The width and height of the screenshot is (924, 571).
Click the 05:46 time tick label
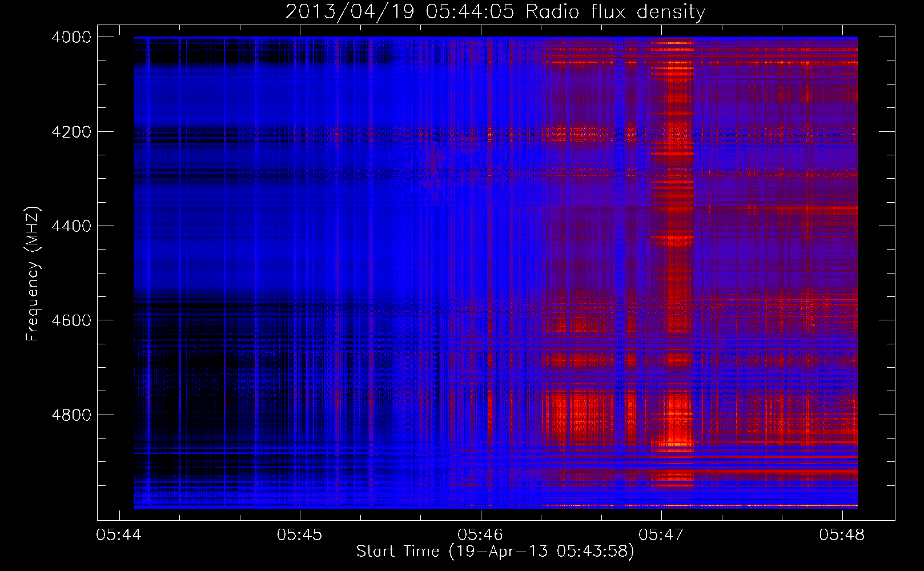tap(480, 535)
